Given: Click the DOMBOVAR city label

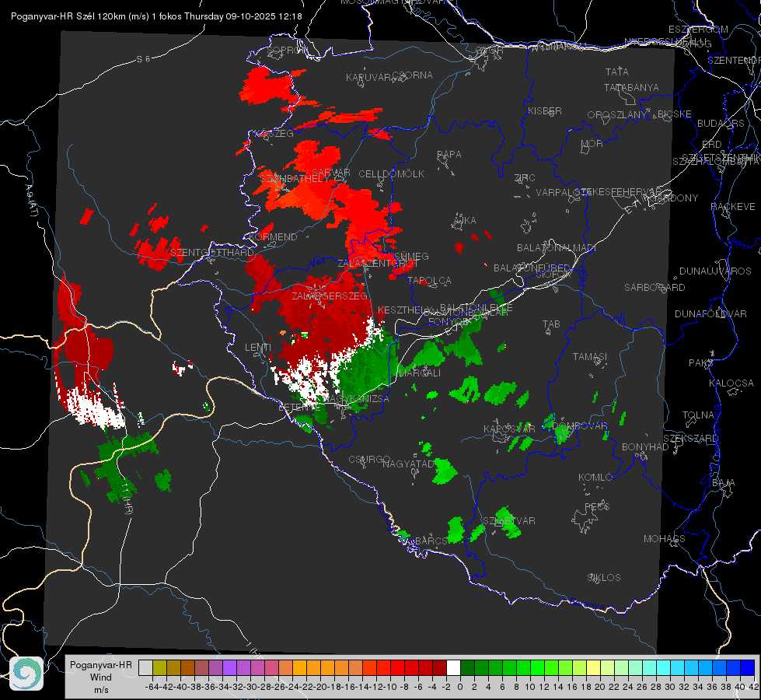Looking at the screenshot, I should [x=580, y=426].
